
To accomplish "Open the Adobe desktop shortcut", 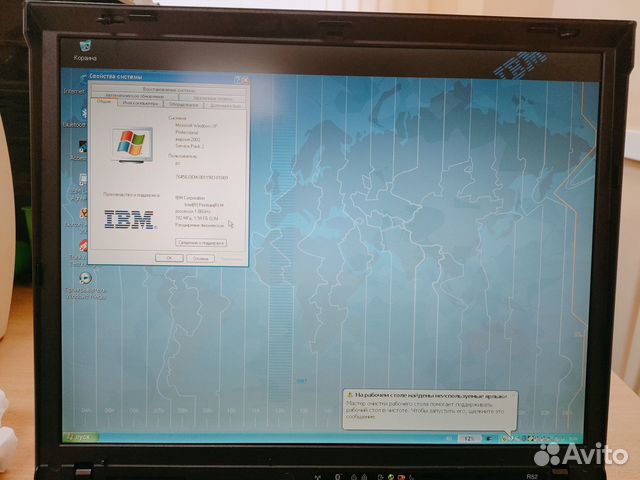I will 80,150.
